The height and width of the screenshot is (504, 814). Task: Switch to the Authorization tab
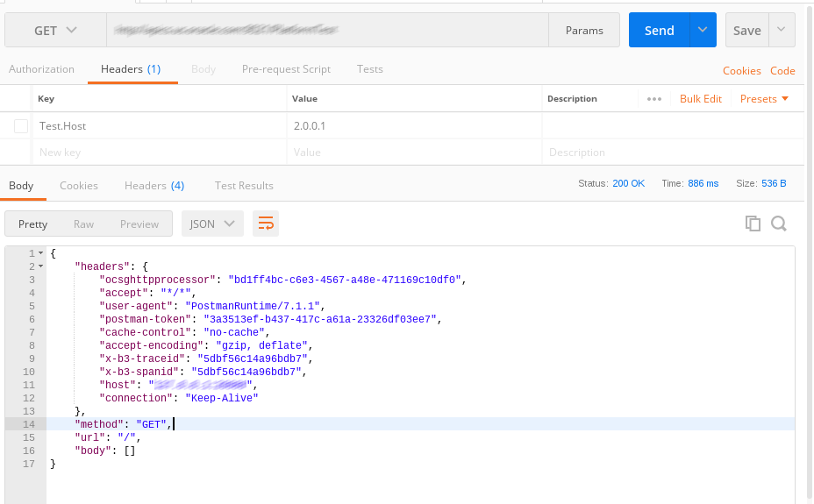pyautogui.click(x=41, y=69)
